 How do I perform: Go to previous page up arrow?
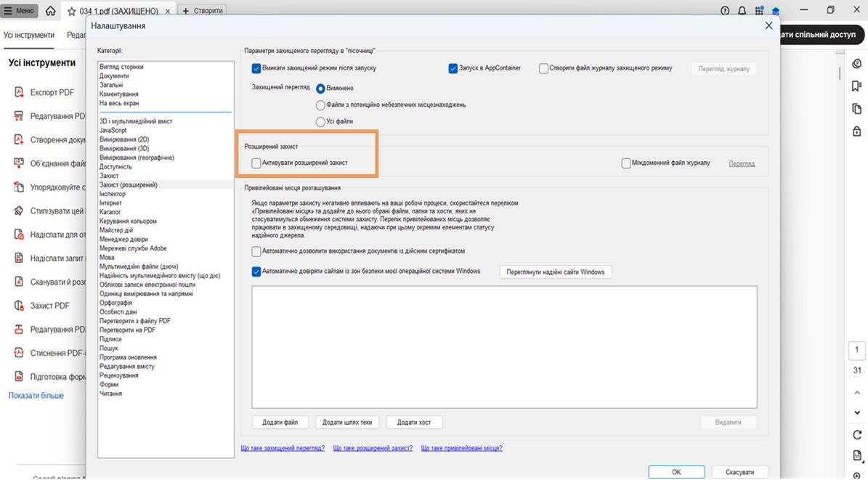tap(857, 393)
